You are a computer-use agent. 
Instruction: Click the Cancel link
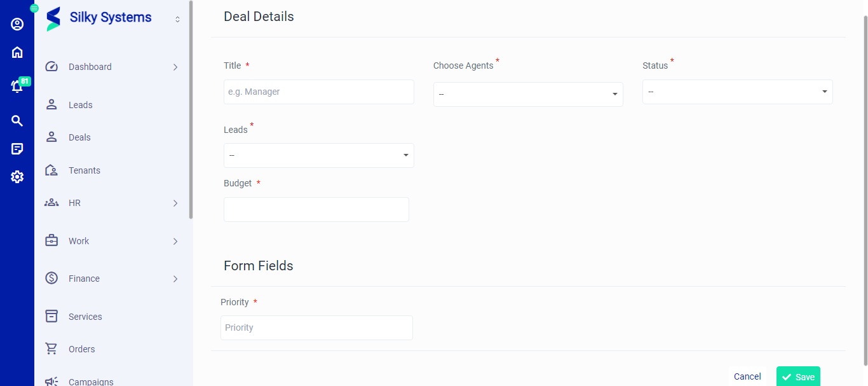click(x=747, y=376)
